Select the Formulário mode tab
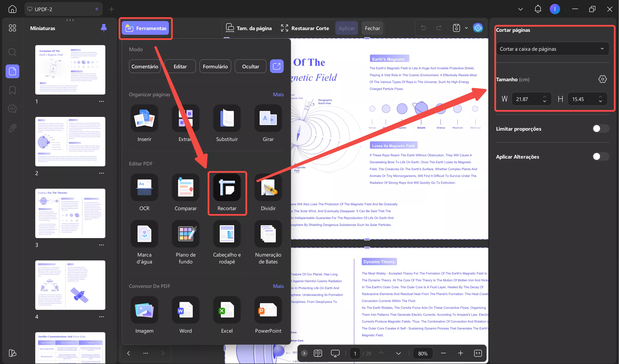Image resolution: width=619 pixels, height=364 pixels. pyautogui.click(x=215, y=66)
